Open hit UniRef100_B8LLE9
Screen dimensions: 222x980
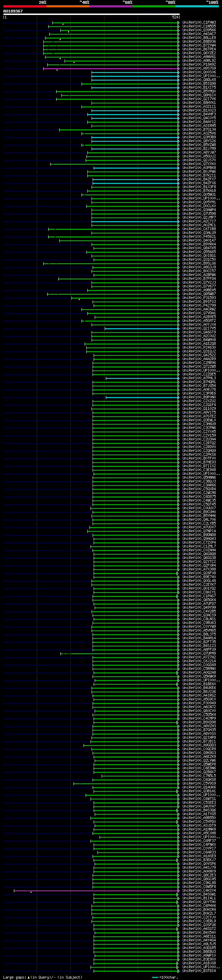point(199,38)
